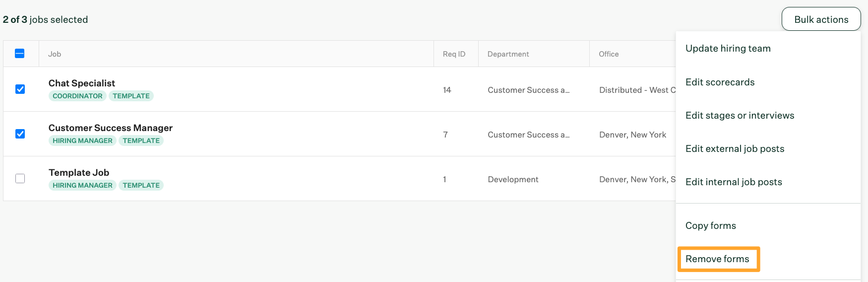Image resolution: width=868 pixels, height=282 pixels.
Task: Uncheck the Chat Specialist row checkbox
Action: pyautogui.click(x=20, y=89)
